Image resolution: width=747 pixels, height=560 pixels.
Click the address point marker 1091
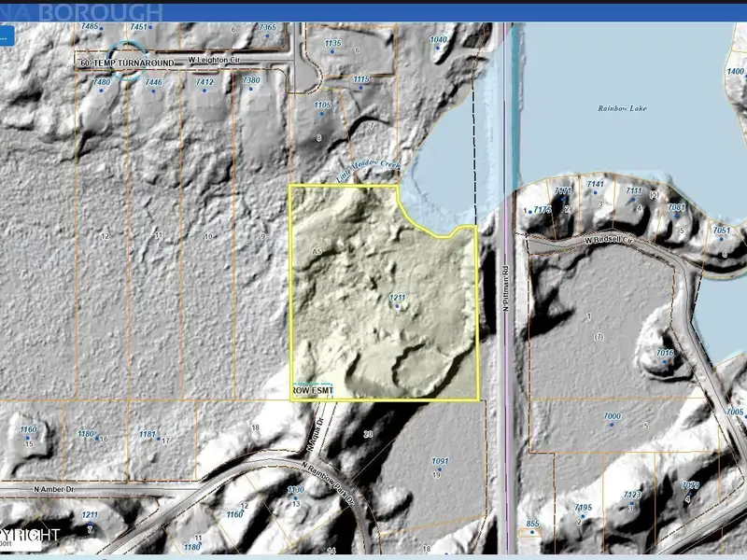pyautogui.click(x=441, y=469)
